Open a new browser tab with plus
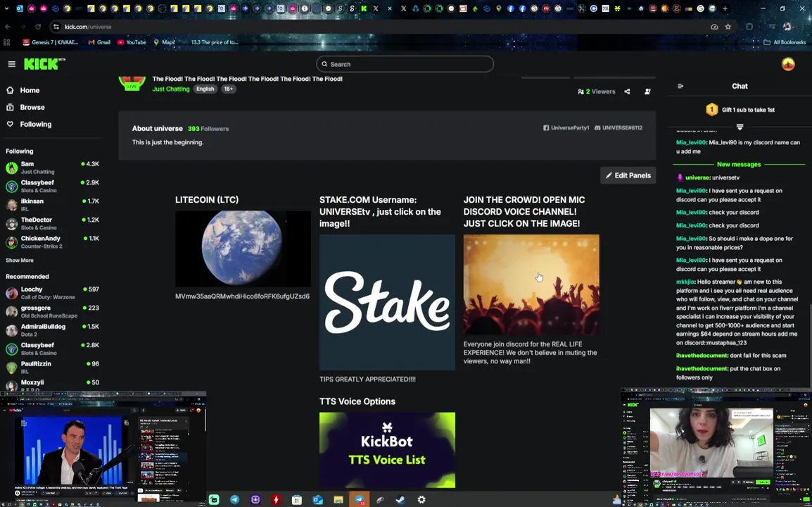The image size is (812, 507). [725, 8]
